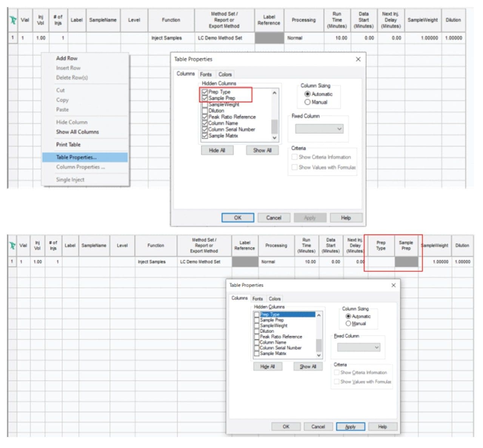Check Peak Ratio Reference in lower dialog

click(257, 337)
